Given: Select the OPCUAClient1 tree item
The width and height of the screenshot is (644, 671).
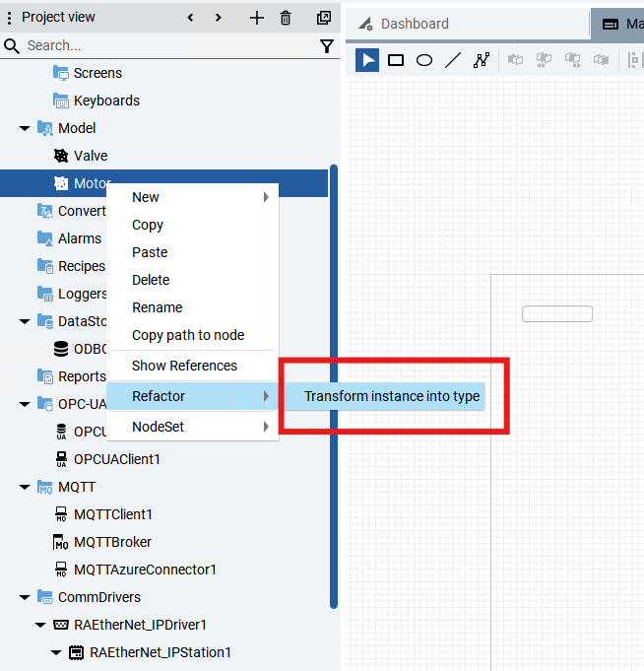Looking at the screenshot, I should 117,459.
